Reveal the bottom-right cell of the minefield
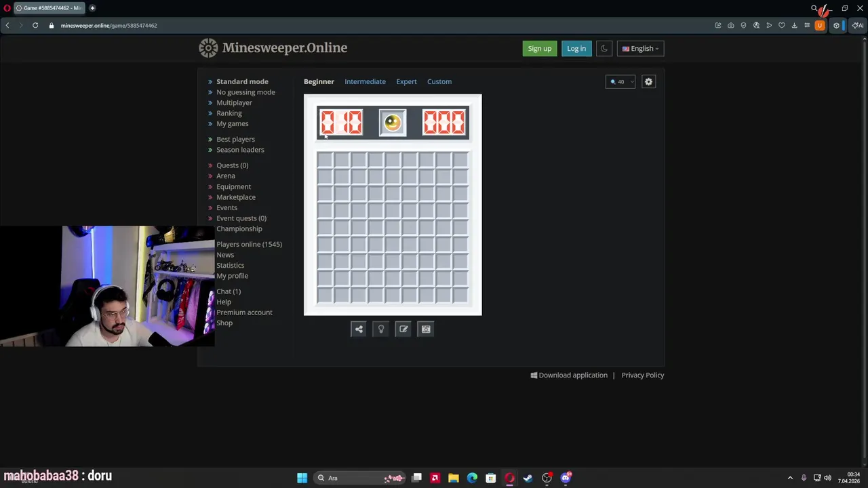Screen dimensions: 868x488 460,296
